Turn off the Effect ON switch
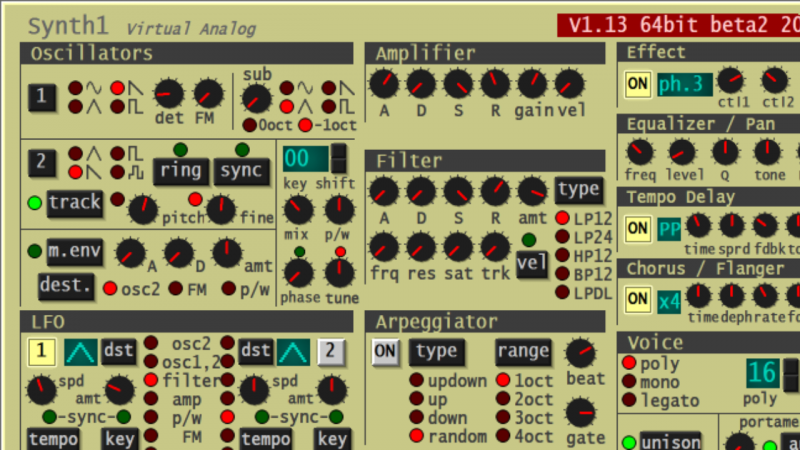The height and width of the screenshot is (450, 800). pos(638,84)
